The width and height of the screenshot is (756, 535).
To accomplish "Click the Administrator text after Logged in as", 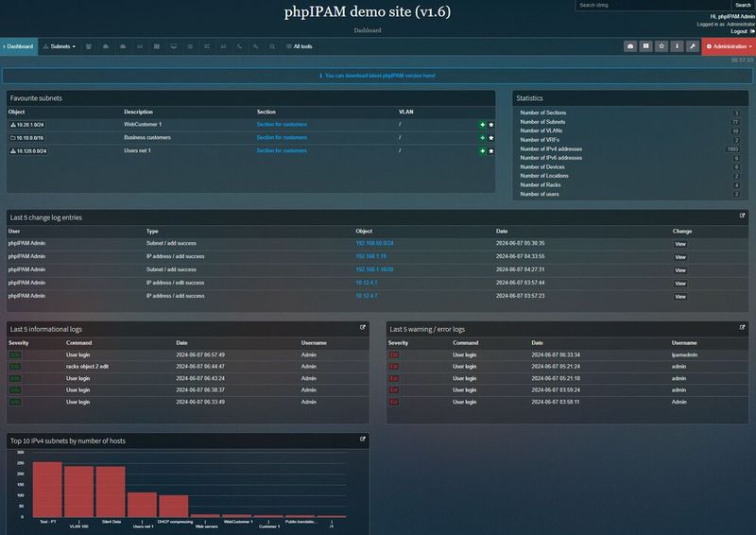I will coord(741,25).
